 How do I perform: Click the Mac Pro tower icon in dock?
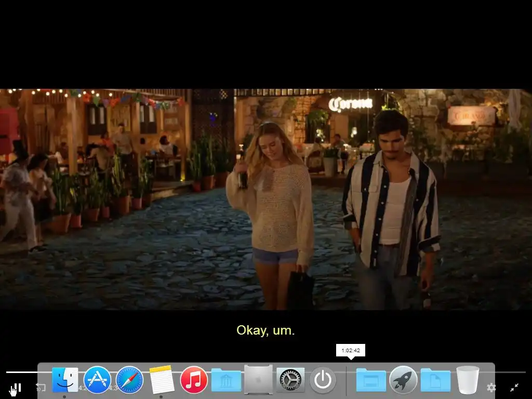click(258, 380)
